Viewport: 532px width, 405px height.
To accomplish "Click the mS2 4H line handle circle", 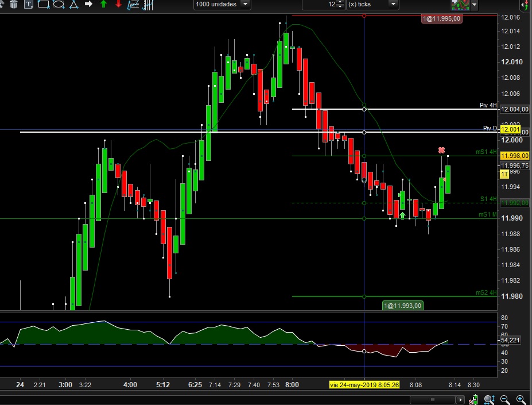I will pyautogui.click(x=364, y=296).
